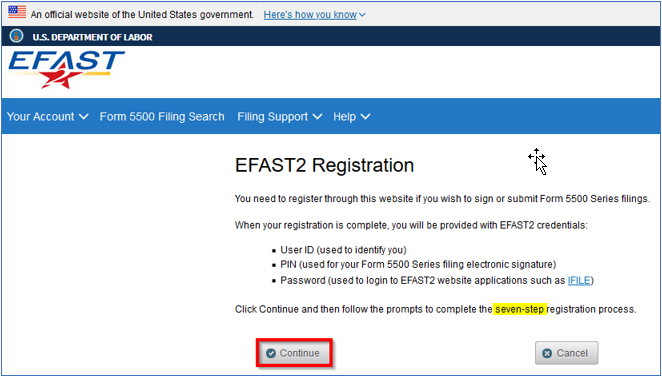Open Form 5500 Filing Search page

coord(162,117)
